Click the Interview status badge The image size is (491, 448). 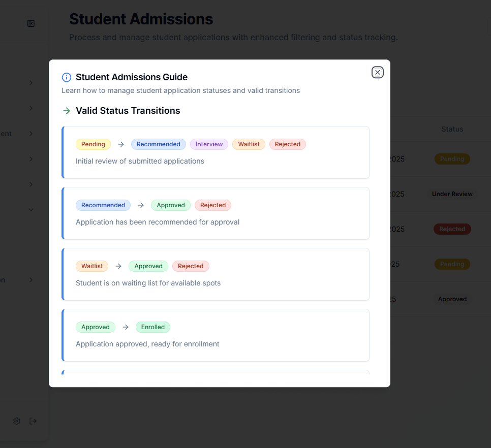pyautogui.click(x=209, y=144)
